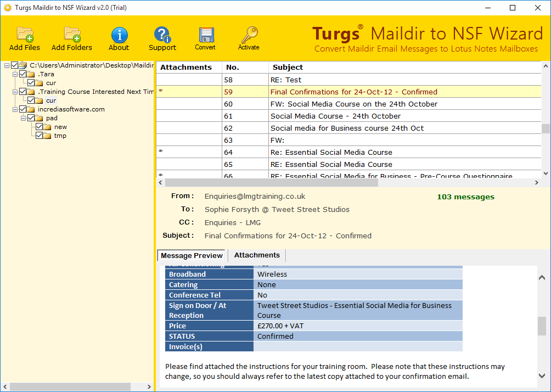Select message 64 'Re: Essential Social Media Course'

click(348, 152)
